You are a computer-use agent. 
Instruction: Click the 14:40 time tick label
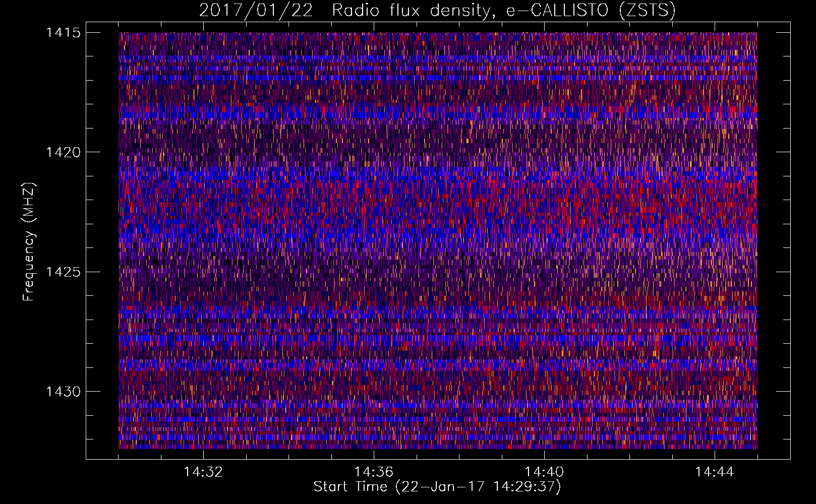pos(544,472)
